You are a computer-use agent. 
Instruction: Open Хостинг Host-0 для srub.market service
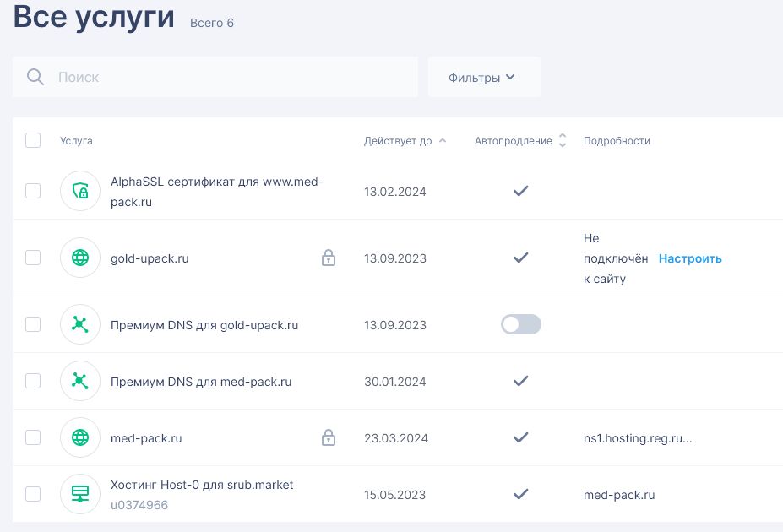click(202, 486)
